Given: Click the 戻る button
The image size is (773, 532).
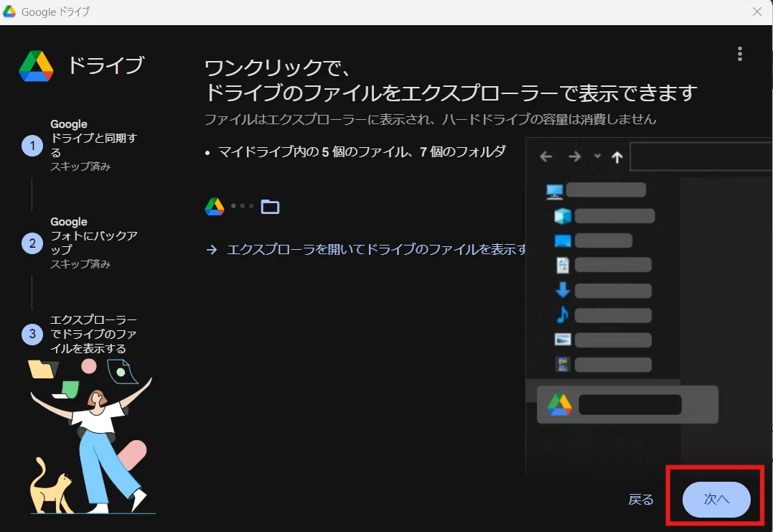Looking at the screenshot, I should coord(641,500).
